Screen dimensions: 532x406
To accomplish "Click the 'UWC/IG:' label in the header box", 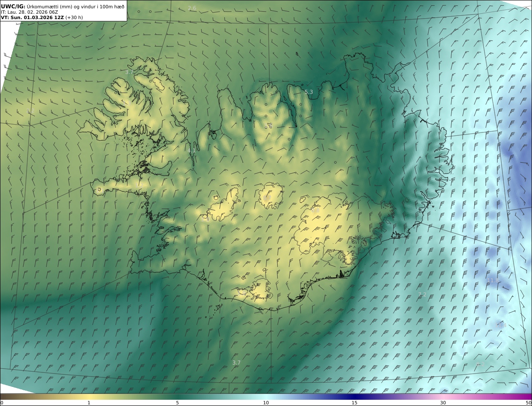I will (x=13, y=7).
